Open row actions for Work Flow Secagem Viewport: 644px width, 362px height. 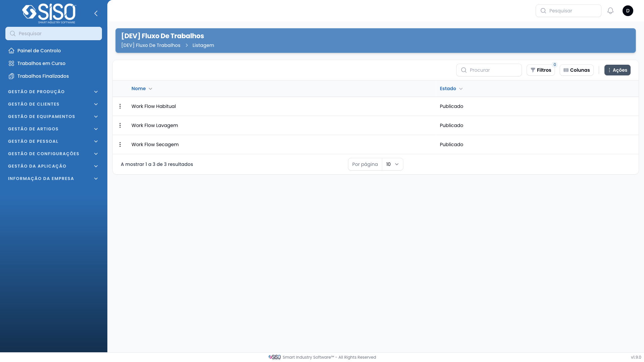point(120,144)
